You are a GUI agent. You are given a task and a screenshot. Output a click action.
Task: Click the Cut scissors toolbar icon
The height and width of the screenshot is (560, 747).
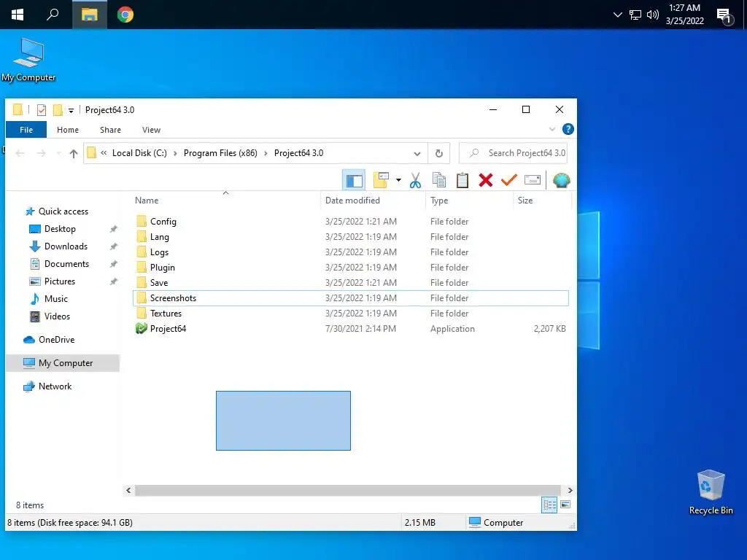tap(415, 181)
